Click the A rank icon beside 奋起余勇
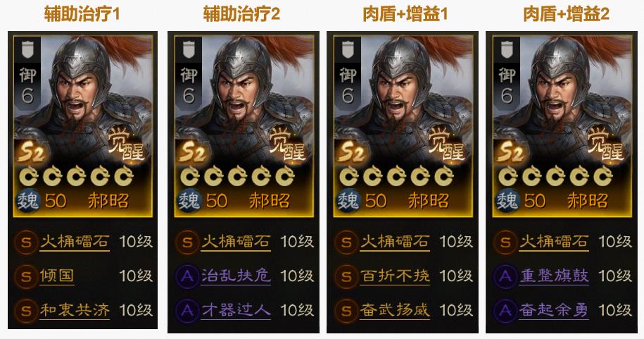644x339 pixels. point(505,311)
